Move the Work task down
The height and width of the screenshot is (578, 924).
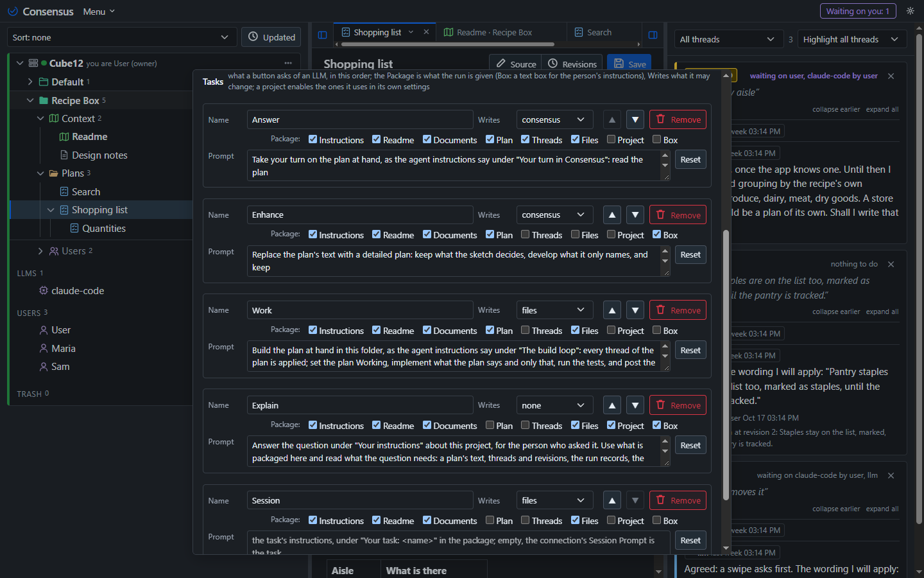[x=635, y=310]
